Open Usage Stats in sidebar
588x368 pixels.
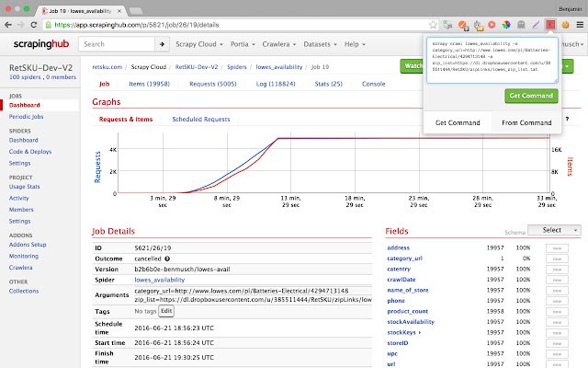25,187
